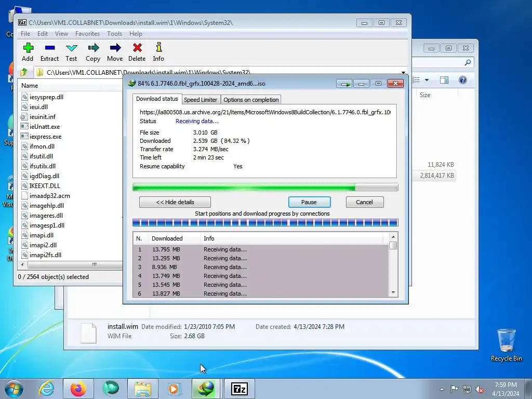Click the Info toolbar icon

click(158, 52)
